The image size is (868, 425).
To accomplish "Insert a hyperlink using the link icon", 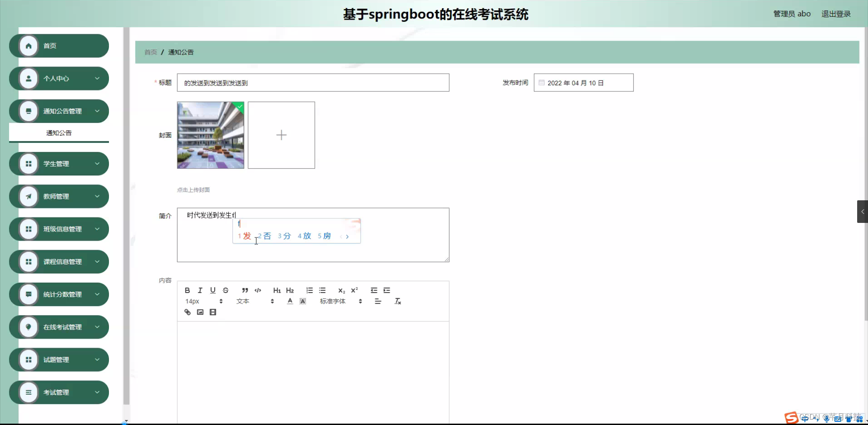I will (187, 312).
